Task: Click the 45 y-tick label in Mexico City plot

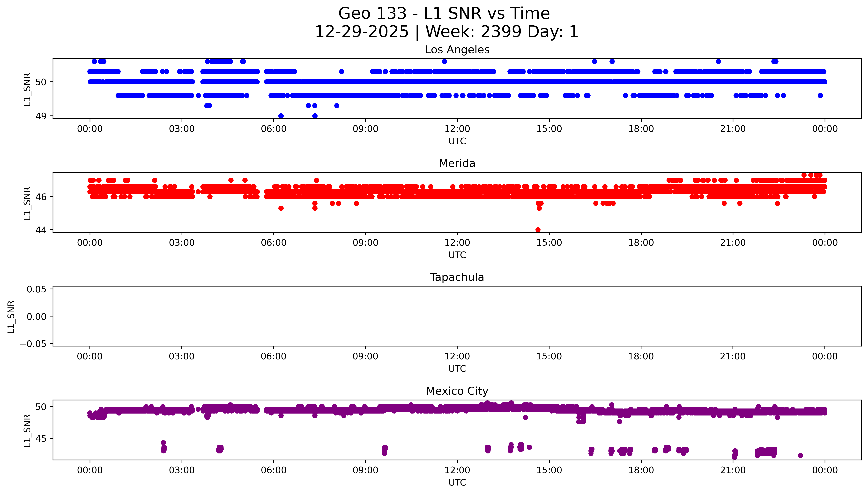Action: point(41,439)
